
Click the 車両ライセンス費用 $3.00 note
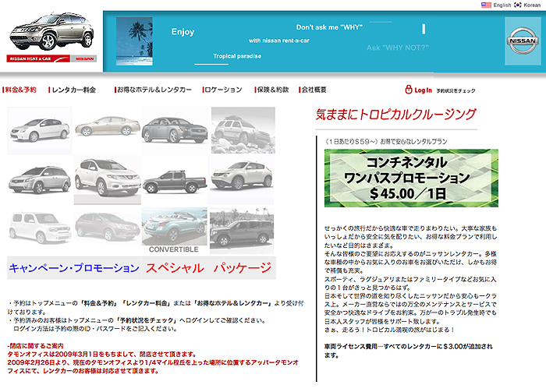409,351
